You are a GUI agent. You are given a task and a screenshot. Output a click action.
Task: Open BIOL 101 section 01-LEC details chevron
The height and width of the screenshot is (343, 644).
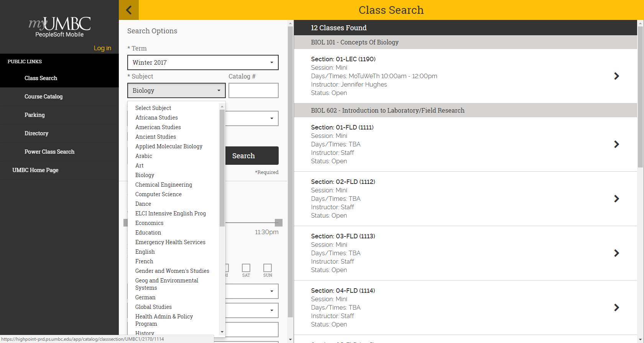(616, 76)
